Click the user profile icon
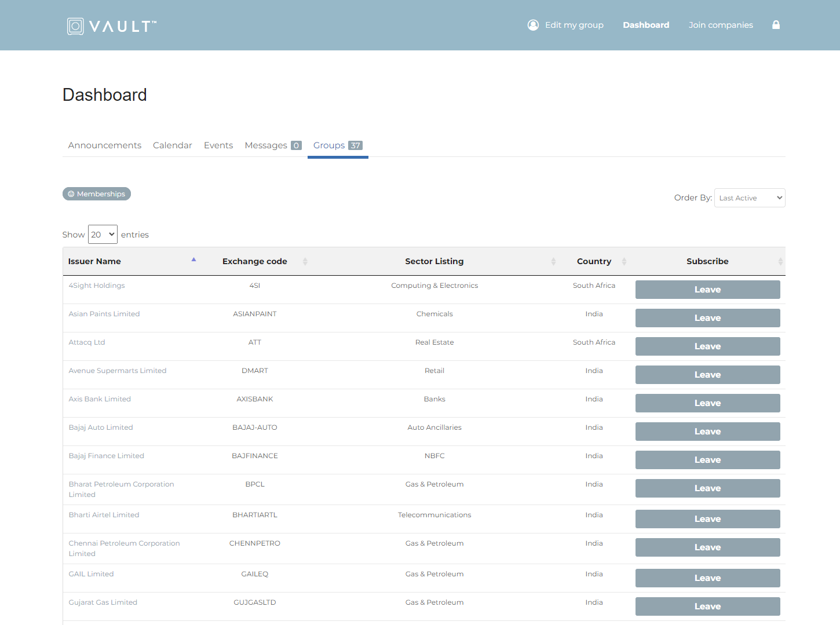The height and width of the screenshot is (625, 840). [x=533, y=25]
